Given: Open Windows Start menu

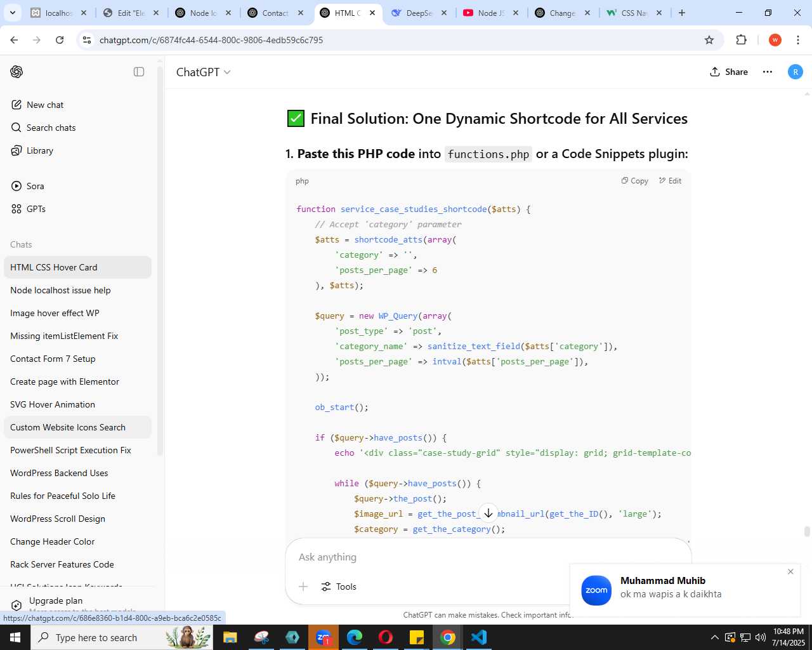Looking at the screenshot, I should tap(15, 637).
